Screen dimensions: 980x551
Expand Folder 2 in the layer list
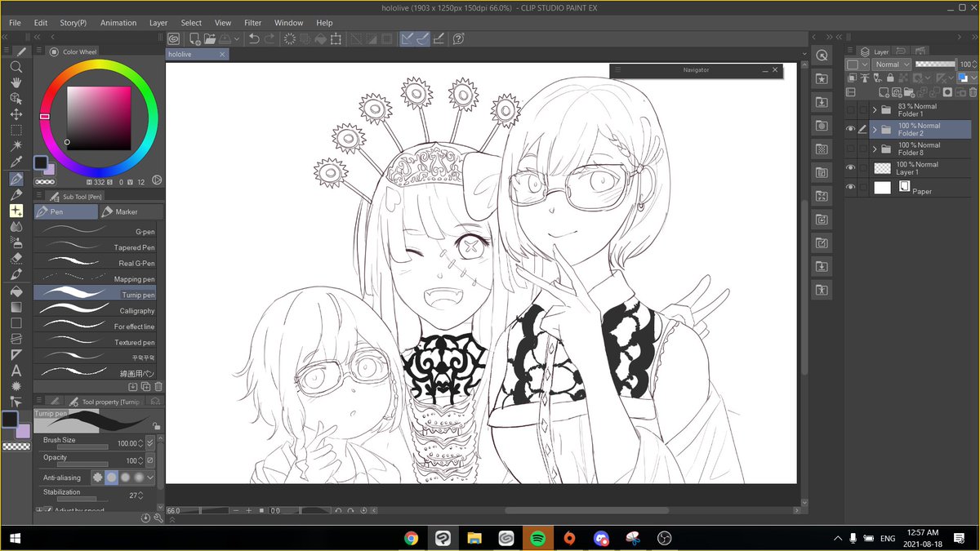click(875, 130)
